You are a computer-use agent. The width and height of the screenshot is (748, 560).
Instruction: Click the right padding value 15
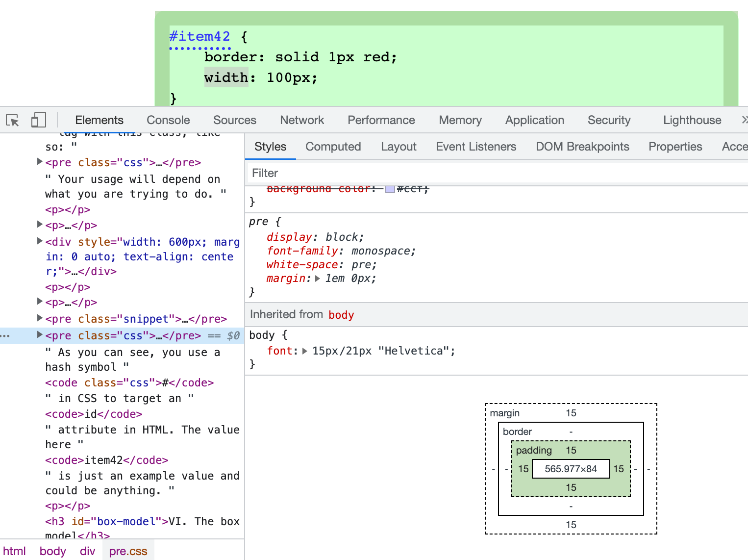619,469
